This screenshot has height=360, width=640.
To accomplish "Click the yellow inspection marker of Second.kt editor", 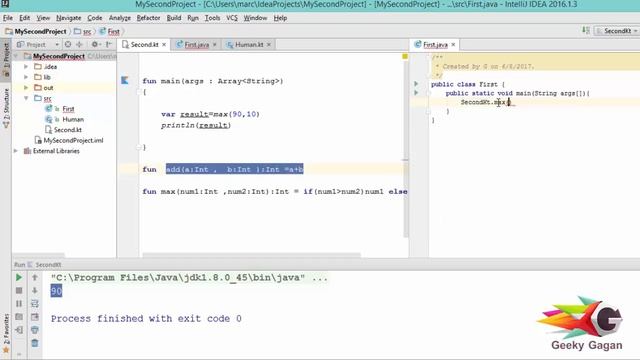I will pos(405,56).
